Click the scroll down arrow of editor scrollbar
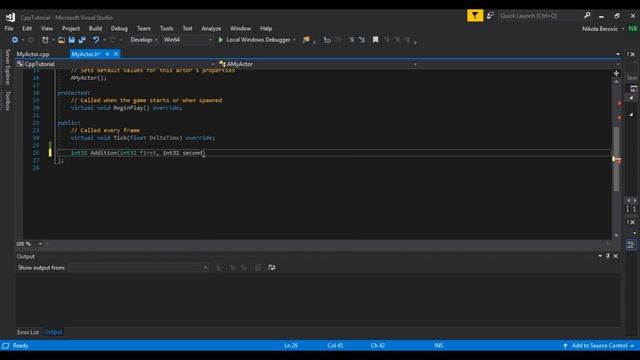 click(616, 236)
